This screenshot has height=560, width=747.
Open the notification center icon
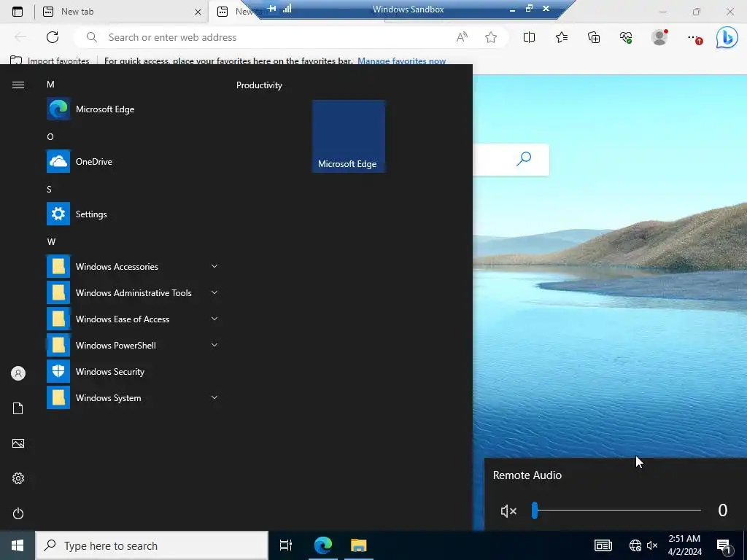[724, 545]
